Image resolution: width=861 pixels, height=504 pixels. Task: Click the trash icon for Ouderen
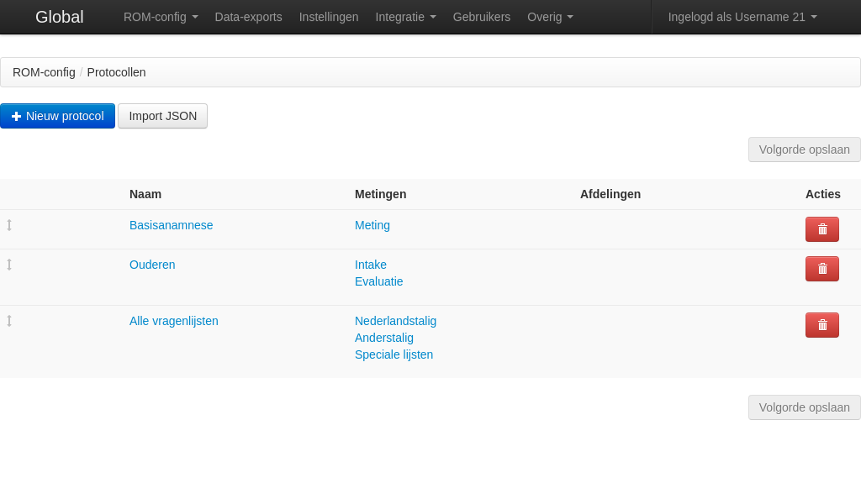821,269
